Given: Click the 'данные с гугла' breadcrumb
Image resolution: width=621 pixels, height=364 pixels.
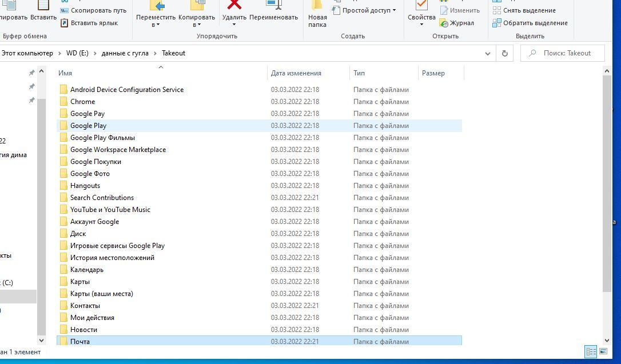Looking at the screenshot, I should coord(124,53).
